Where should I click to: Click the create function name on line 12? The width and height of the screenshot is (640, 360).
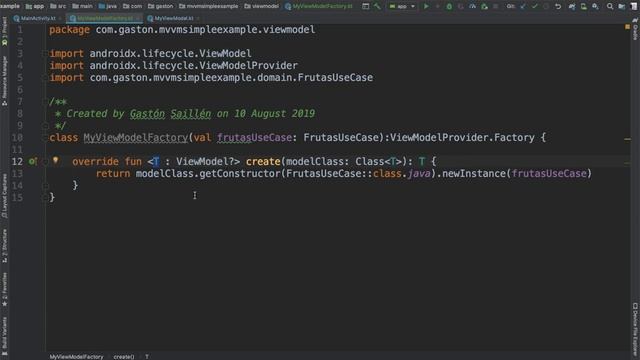pos(263,162)
